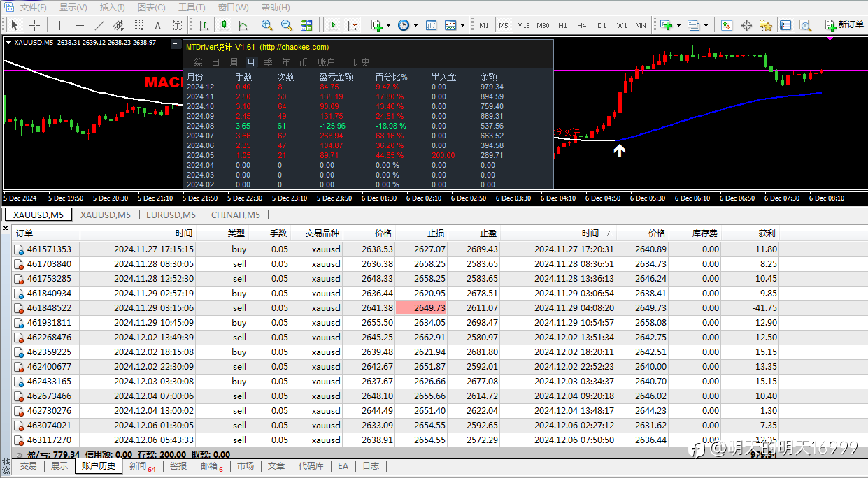868x478 pixels.
Task: Select the 年 tab in MTDriver statistics
Action: (x=285, y=62)
